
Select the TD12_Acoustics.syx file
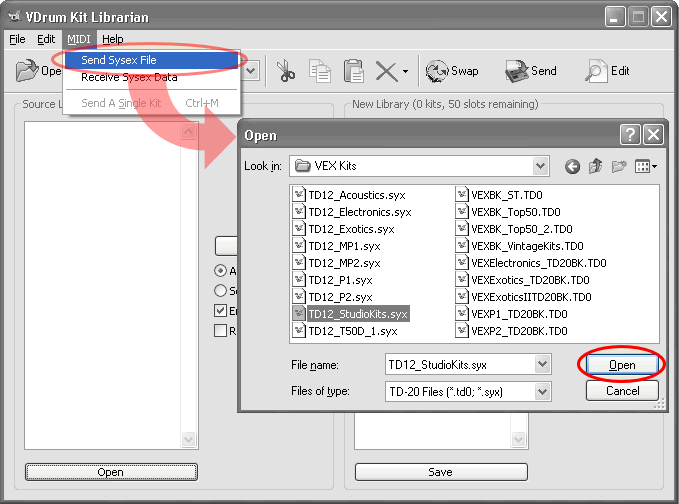click(359, 195)
